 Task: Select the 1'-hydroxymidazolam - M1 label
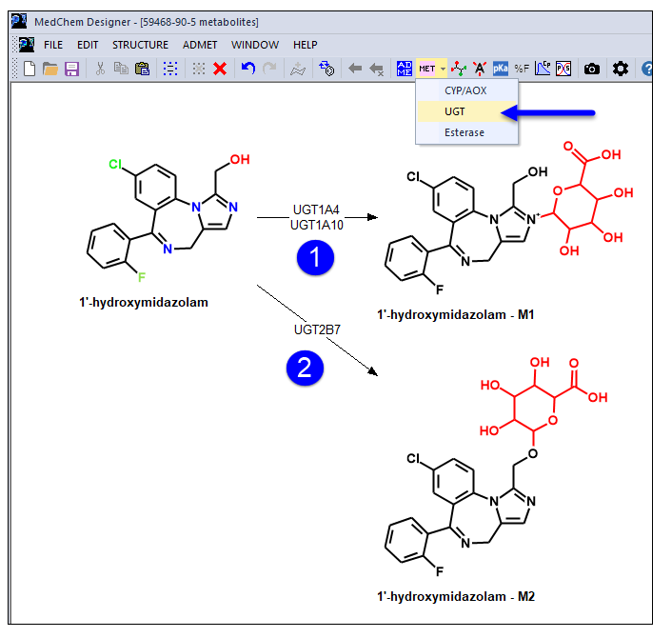pyautogui.click(x=456, y=314)
